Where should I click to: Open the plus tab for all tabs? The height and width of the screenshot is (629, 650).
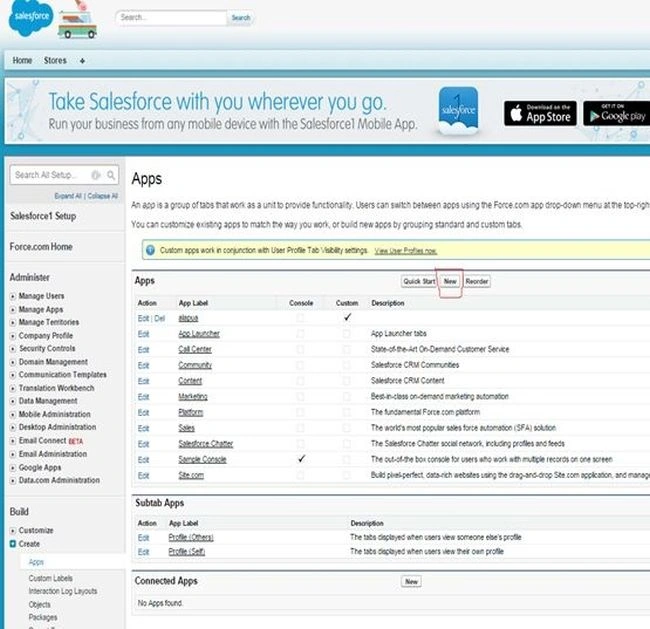[82, 61]
